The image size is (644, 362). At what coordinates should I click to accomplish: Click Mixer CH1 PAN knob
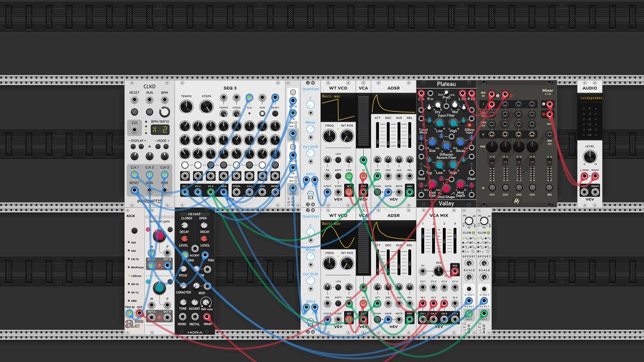[x=493, y=146]
